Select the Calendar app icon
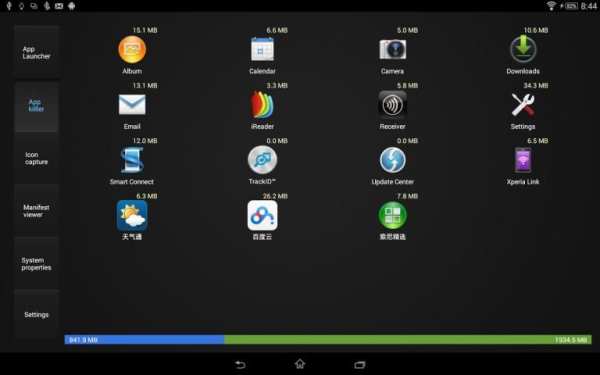This screenshot has height=375, width=600. 262,49
